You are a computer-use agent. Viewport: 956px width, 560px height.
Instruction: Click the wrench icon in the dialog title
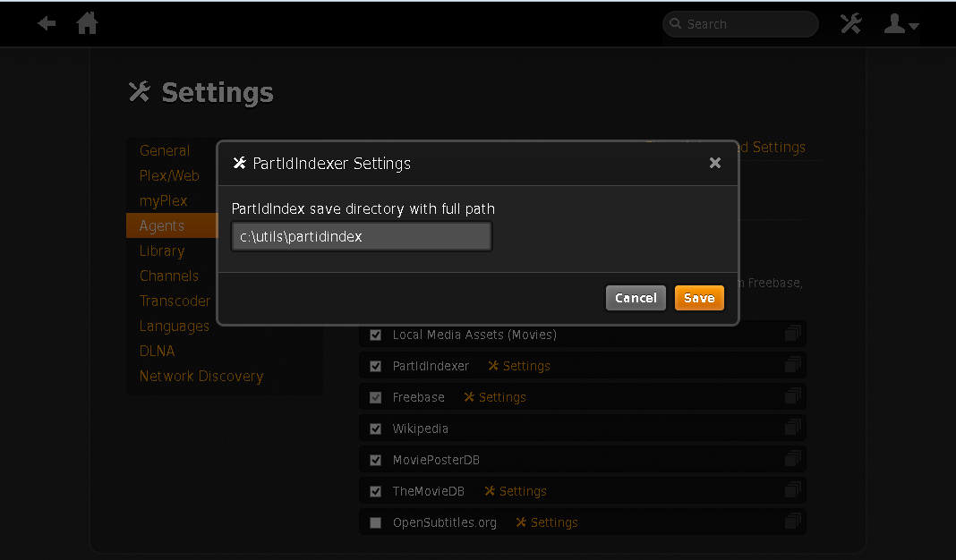click(x=239, y=163)
